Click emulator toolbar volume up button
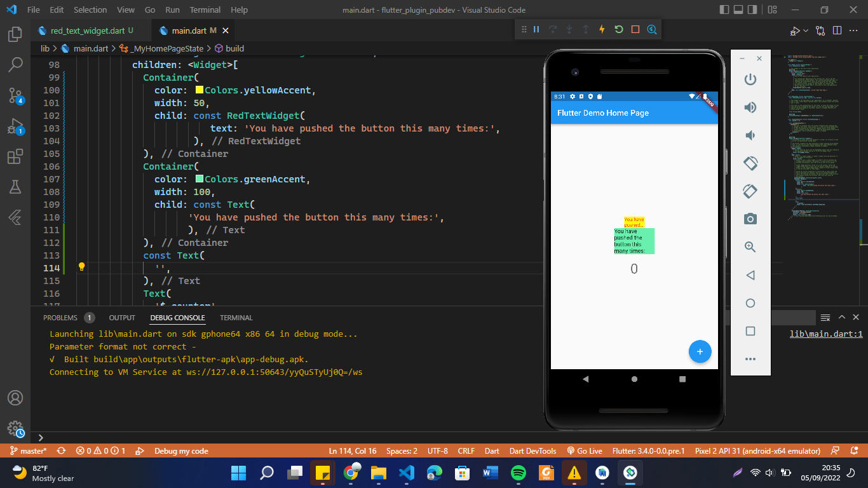The height and width of the screenshot is (488, 868). point(750,107)
